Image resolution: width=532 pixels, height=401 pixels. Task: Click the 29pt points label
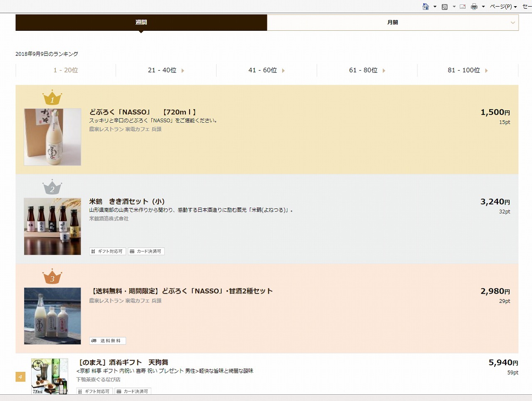(x=505, y=301)
